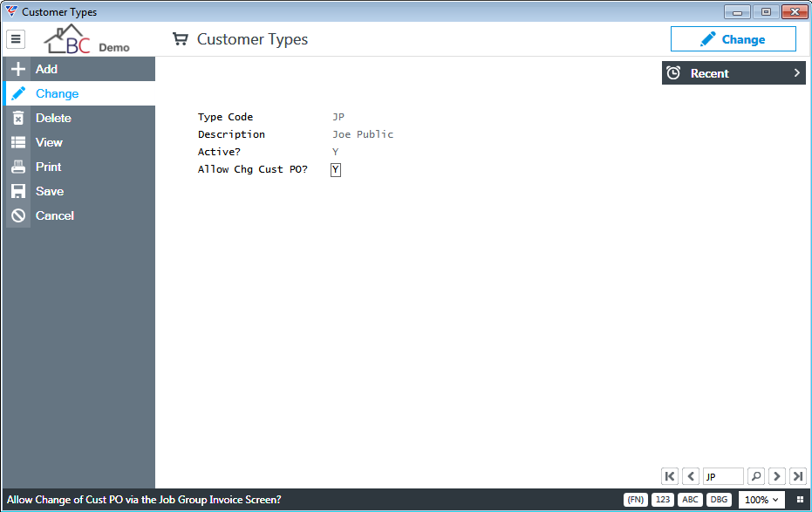
Task: Click the magnifier search icon
Action: [756, 476]
